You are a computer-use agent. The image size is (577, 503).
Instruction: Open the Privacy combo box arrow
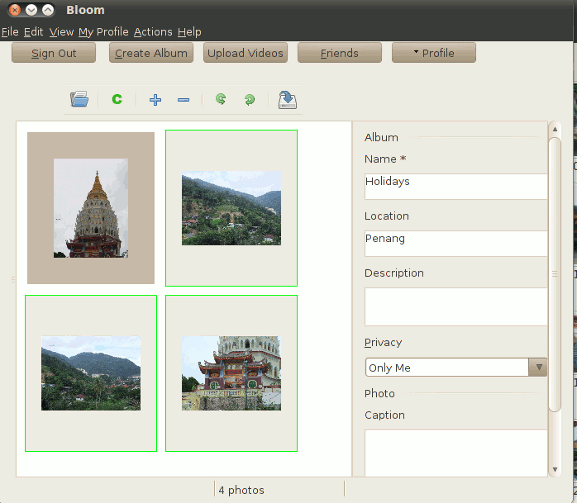tap(538, 367)
